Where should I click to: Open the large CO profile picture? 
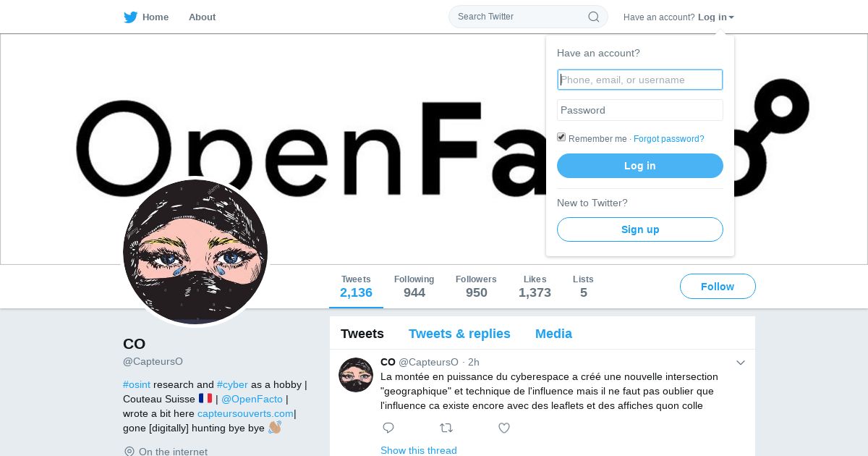point(195,252)
